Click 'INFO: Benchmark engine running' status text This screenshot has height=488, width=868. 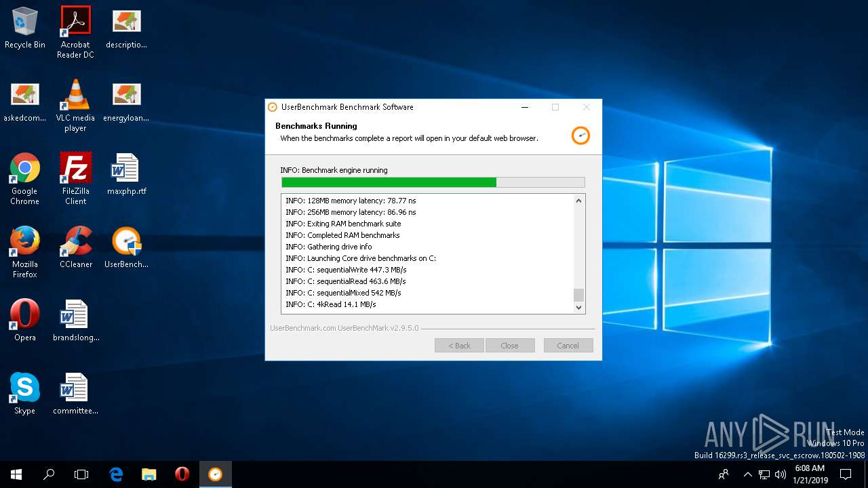coord(334,170)
